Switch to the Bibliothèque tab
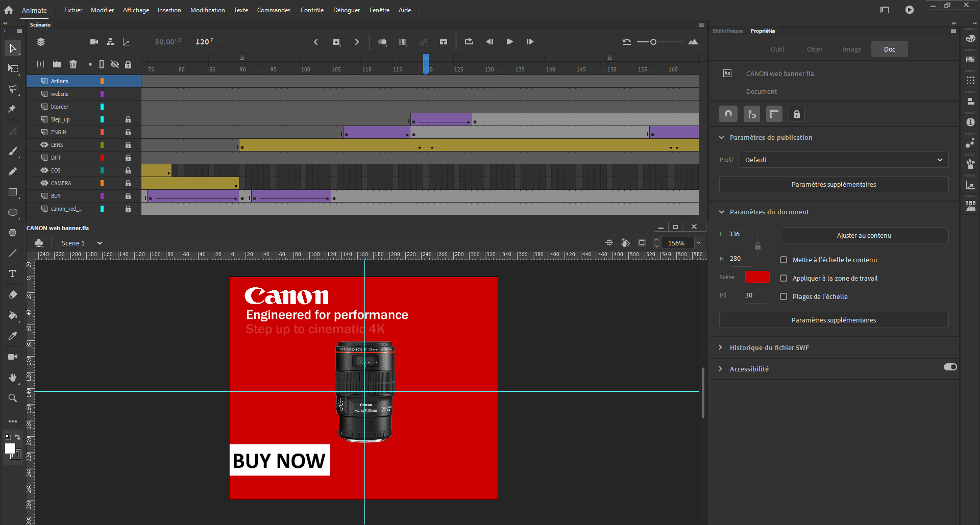The height and width of the screenshot is (525, 980). 727,31
